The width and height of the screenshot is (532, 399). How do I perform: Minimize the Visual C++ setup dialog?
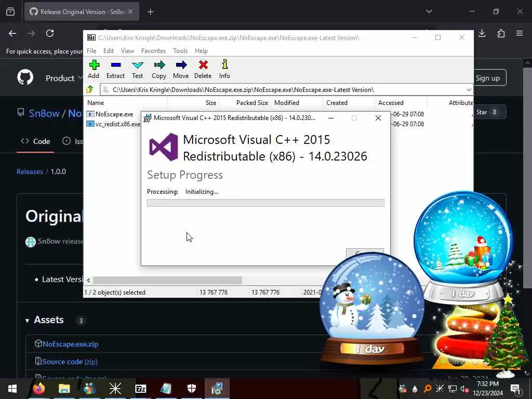(x=331, y=118)
